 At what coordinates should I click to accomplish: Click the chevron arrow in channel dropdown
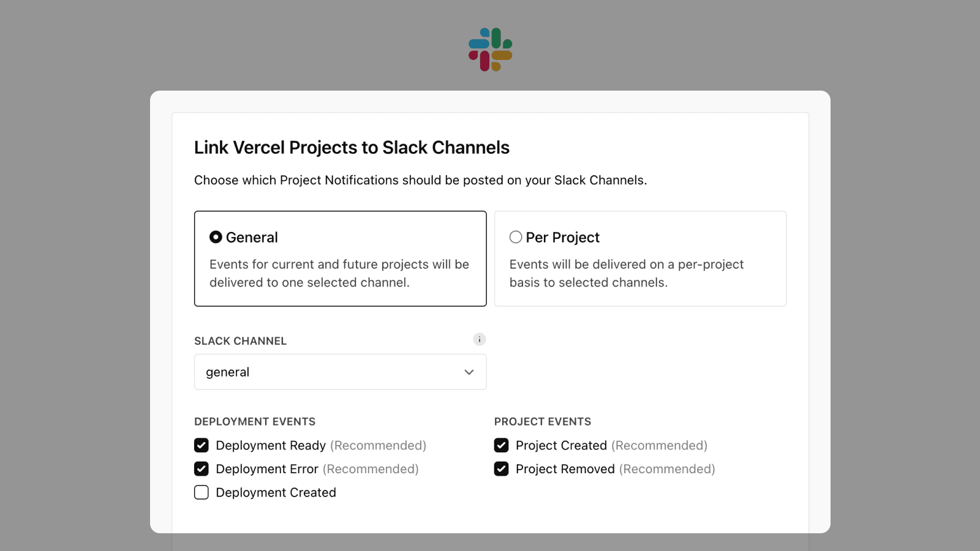pyautogui.click(x=469, y=372)
